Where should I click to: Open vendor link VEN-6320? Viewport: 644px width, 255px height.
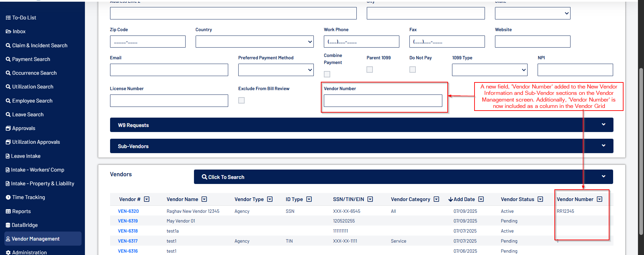[128, 211]
